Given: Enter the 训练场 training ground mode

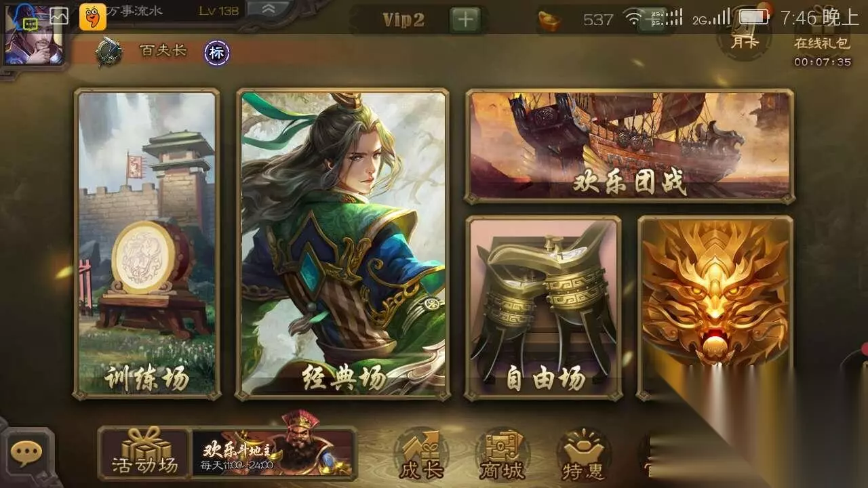Looking at the screenshot, I should point(147,243).
